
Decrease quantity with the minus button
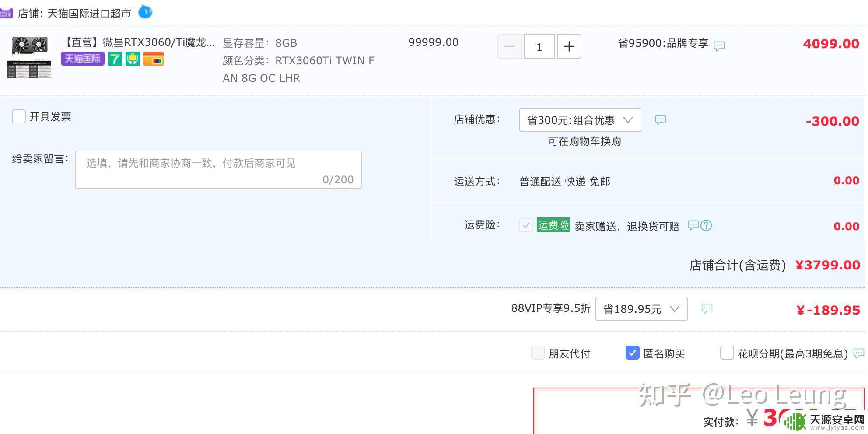click(x=510, y=46)
